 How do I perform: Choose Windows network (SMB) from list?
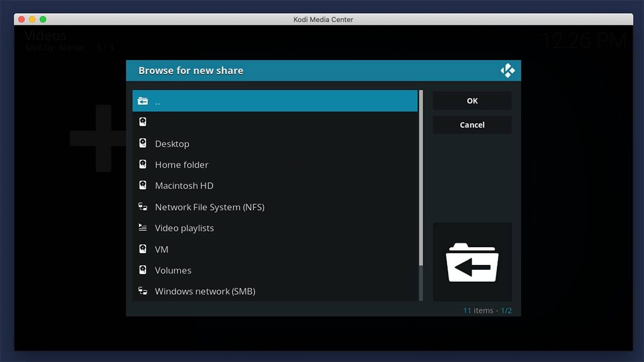point(205,291)
